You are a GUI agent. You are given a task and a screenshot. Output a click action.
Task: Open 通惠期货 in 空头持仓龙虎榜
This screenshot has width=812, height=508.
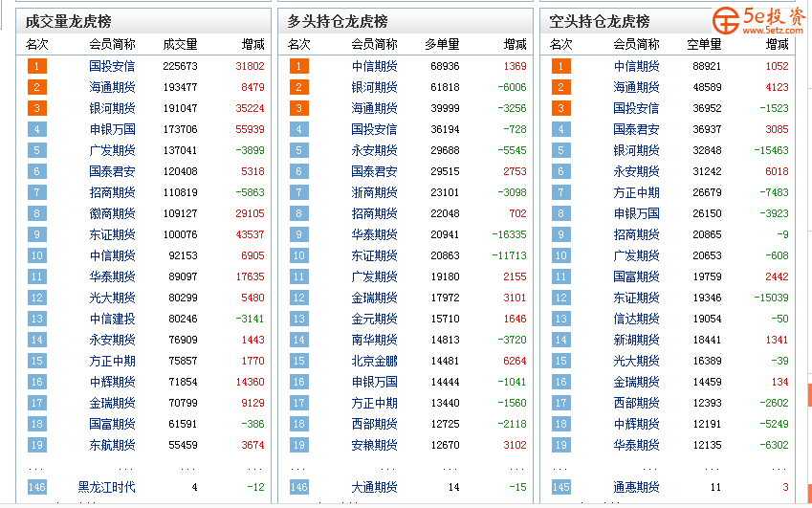636,487
